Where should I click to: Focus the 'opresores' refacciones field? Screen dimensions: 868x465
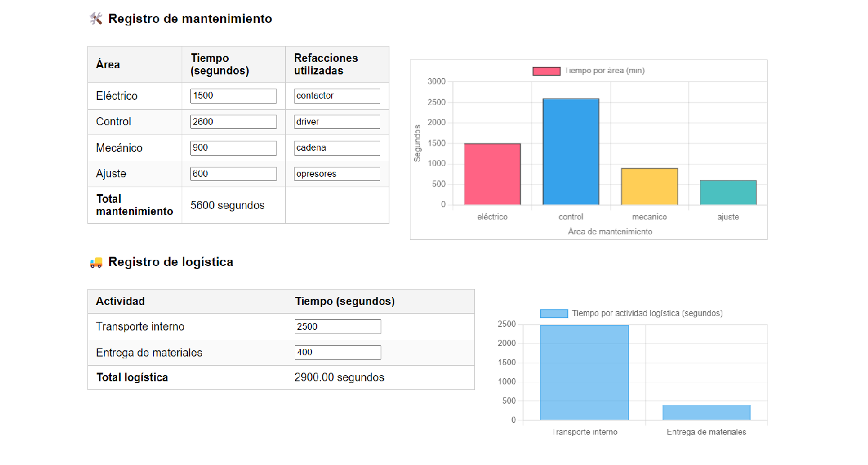[337, 174]
